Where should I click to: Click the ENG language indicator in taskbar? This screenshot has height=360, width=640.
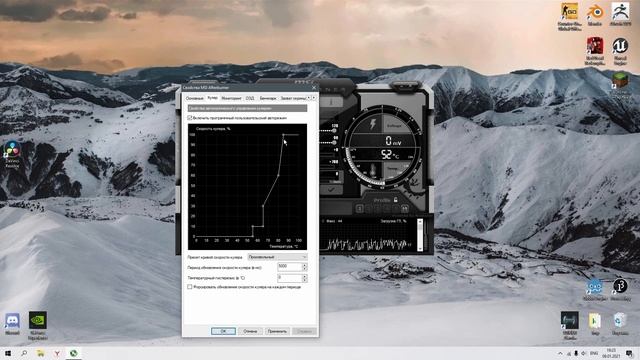click(594, 353)
